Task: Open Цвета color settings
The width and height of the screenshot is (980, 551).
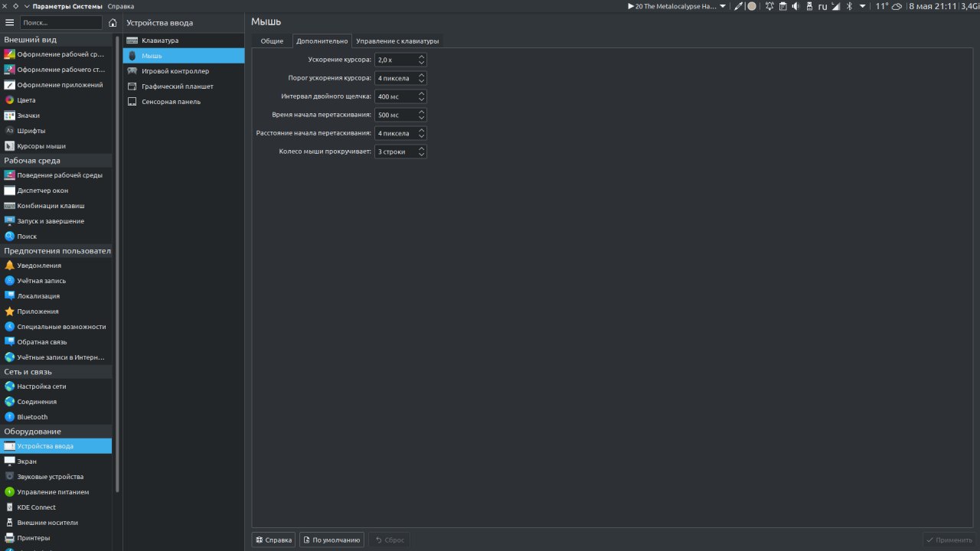Action: 56,100
